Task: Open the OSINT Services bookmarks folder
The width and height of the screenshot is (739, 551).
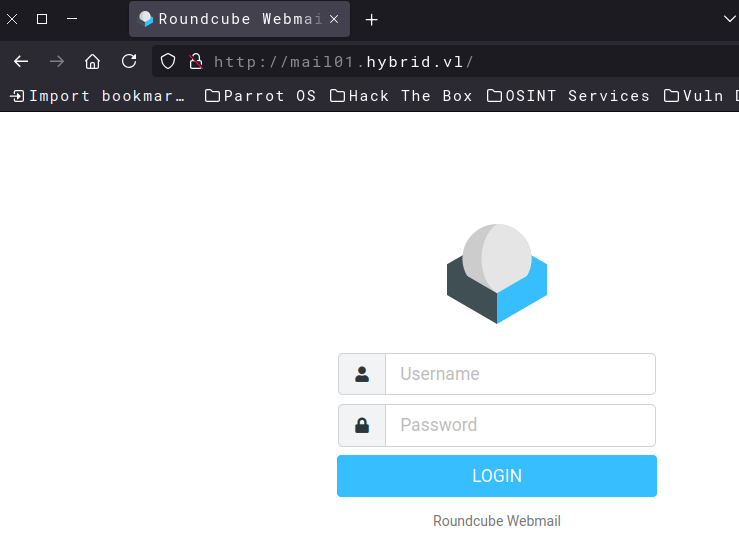Action: pyautogui.click(x=568, y=96)
